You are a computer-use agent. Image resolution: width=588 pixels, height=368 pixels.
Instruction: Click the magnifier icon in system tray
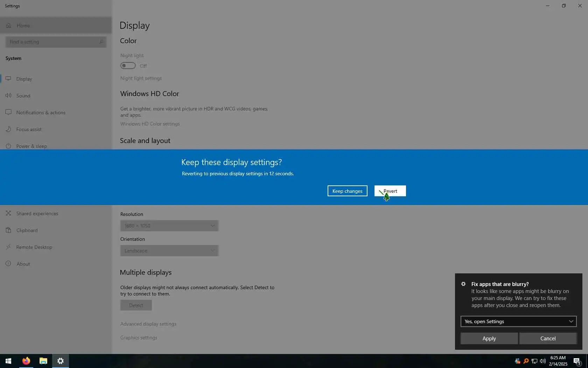(x=526, y=361)
